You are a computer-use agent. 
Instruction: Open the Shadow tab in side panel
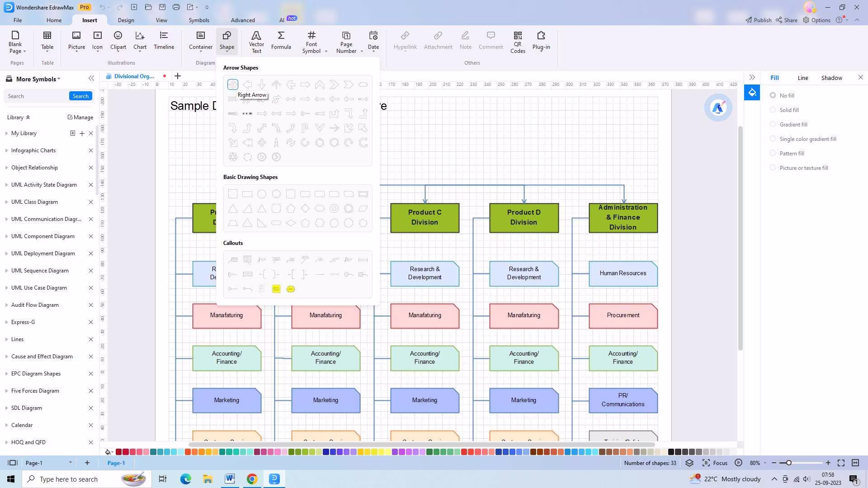click(x=831, y=78)
